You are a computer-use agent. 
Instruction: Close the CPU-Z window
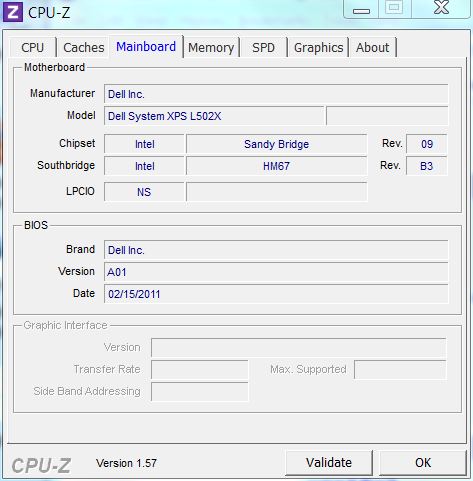(441, 9)
